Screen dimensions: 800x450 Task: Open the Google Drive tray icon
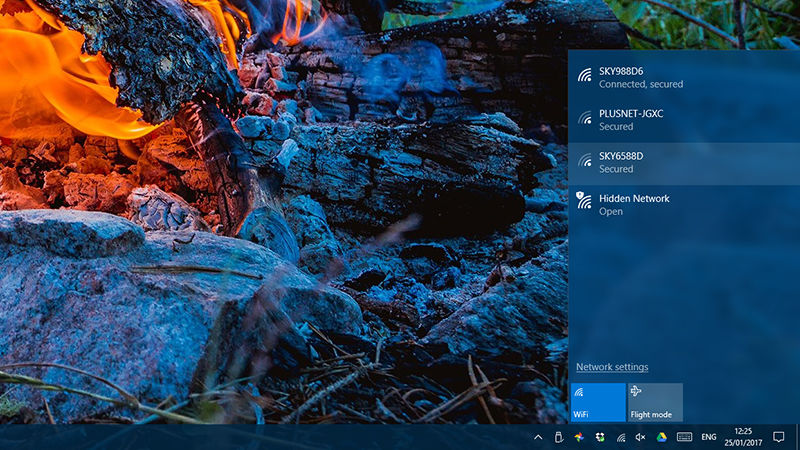point(661,437)
